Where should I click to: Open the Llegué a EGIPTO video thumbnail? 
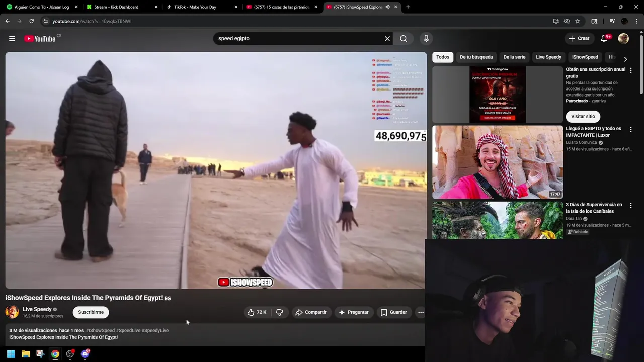498,162
